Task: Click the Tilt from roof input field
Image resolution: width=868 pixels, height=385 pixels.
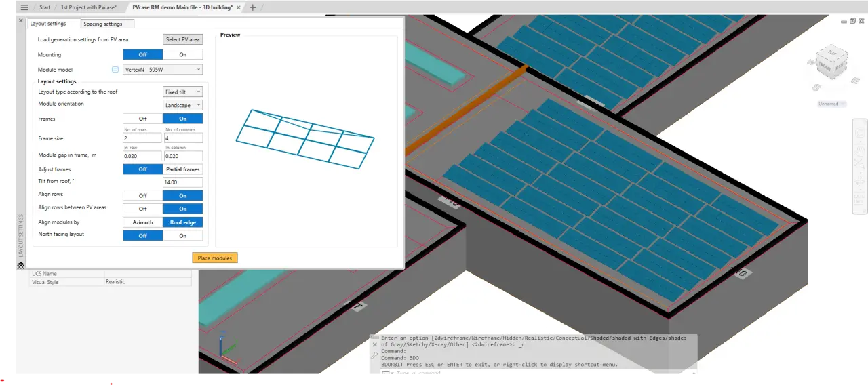Action: (182, 182)
